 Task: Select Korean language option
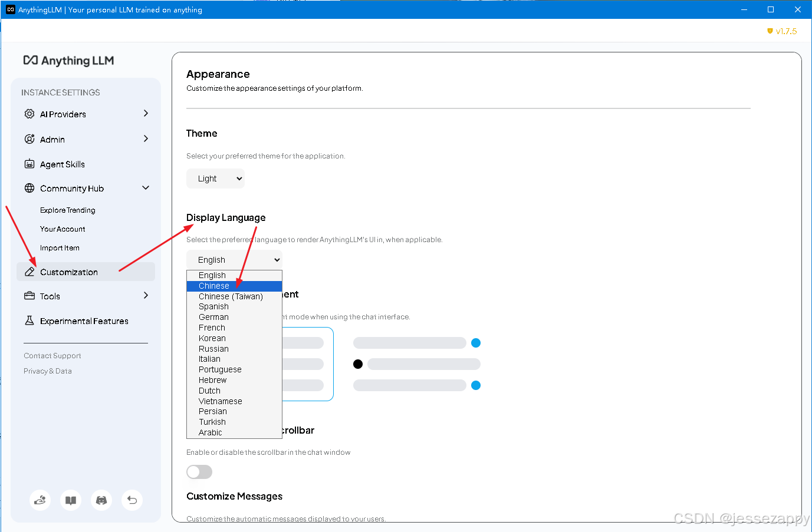(234, 338)
